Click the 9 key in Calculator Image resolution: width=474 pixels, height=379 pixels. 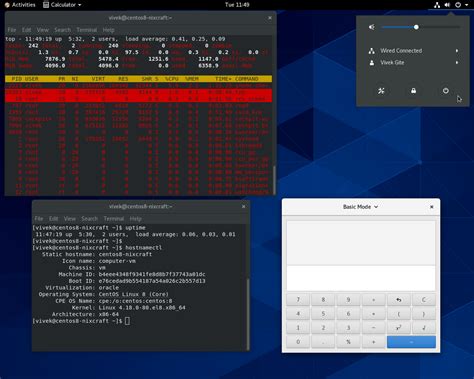(348, 300)
